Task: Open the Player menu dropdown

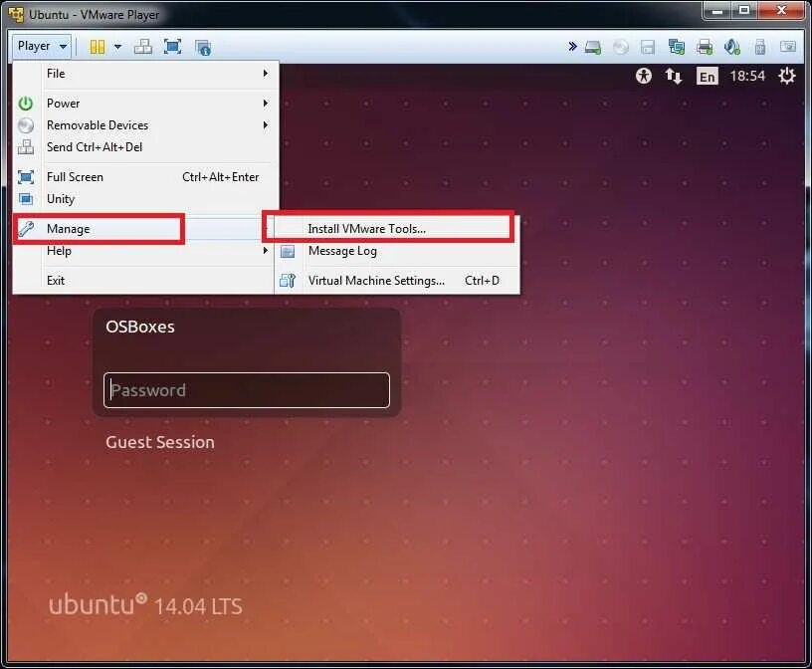Action: point(42,46)
